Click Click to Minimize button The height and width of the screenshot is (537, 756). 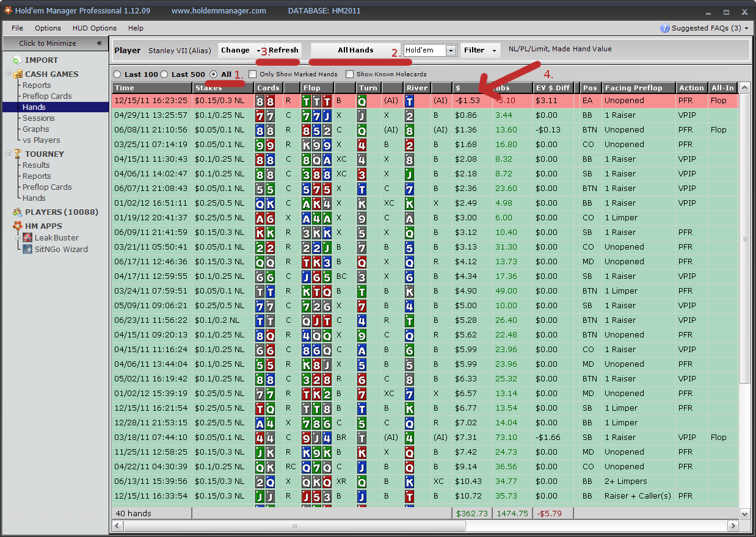click(x=54, y=43)
